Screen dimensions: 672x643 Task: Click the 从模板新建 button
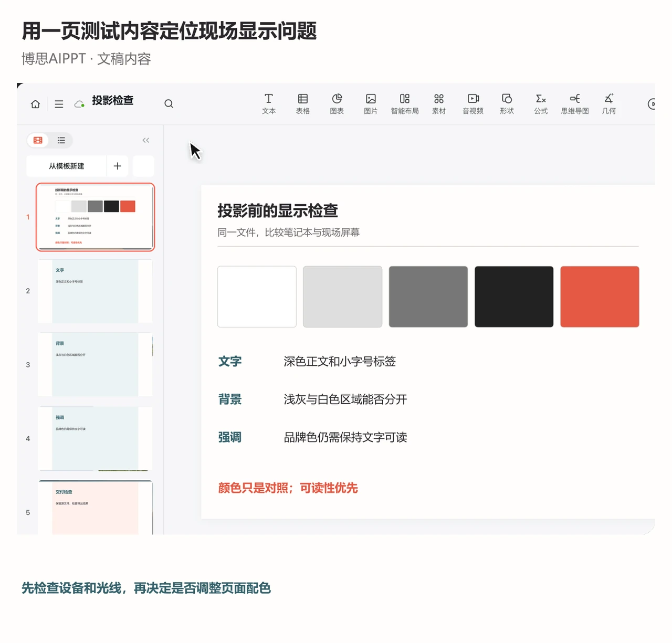point(67,166)
